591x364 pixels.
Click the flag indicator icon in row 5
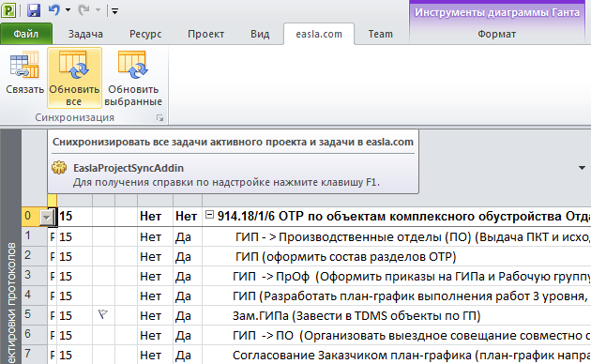coord(103,314)
